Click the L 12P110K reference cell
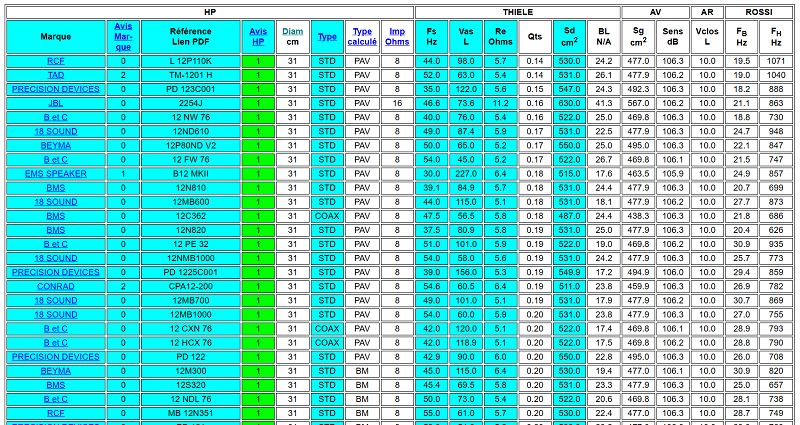800x425 pixels. coord(190,61)
